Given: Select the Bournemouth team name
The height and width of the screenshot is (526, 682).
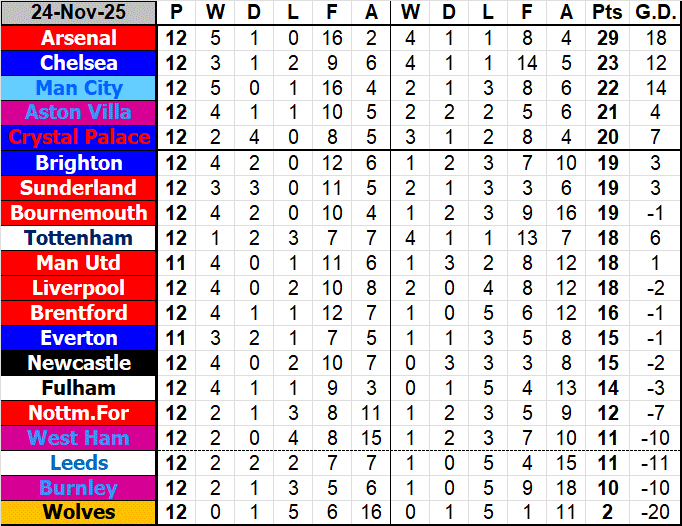Looking at the screenshot, I should [79, 213].
